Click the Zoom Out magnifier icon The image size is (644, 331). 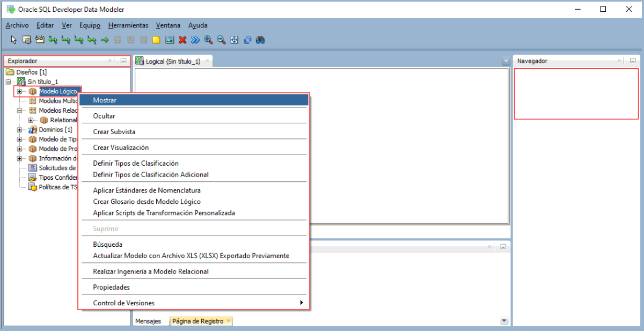point(221,40)
